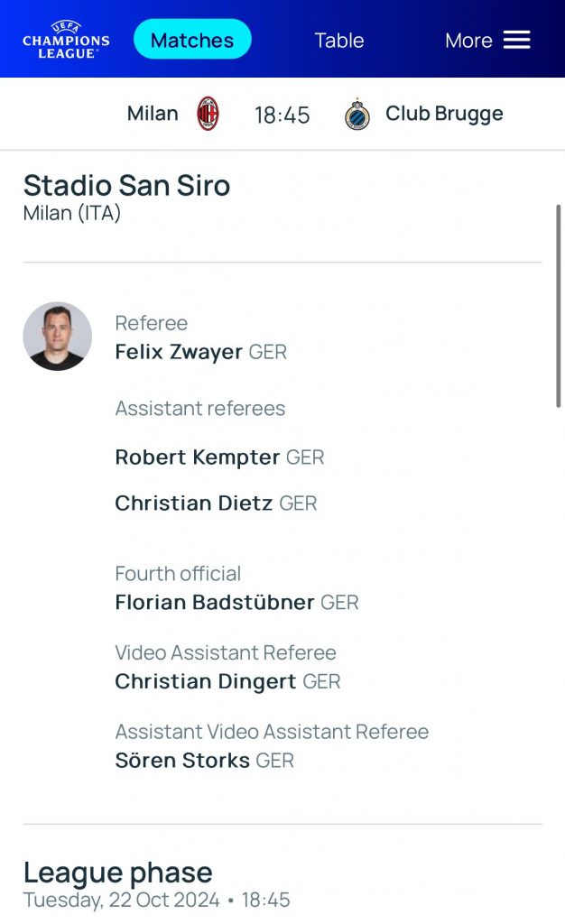This screenshot has width=565, height=924.
Task: Open the More navigation menu
Action: tap(468, 40)
